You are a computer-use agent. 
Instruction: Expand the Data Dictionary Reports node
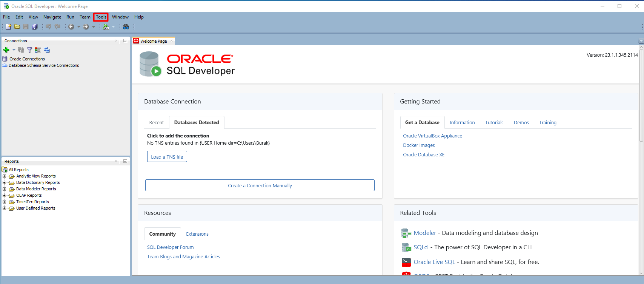tap(5, 183)
